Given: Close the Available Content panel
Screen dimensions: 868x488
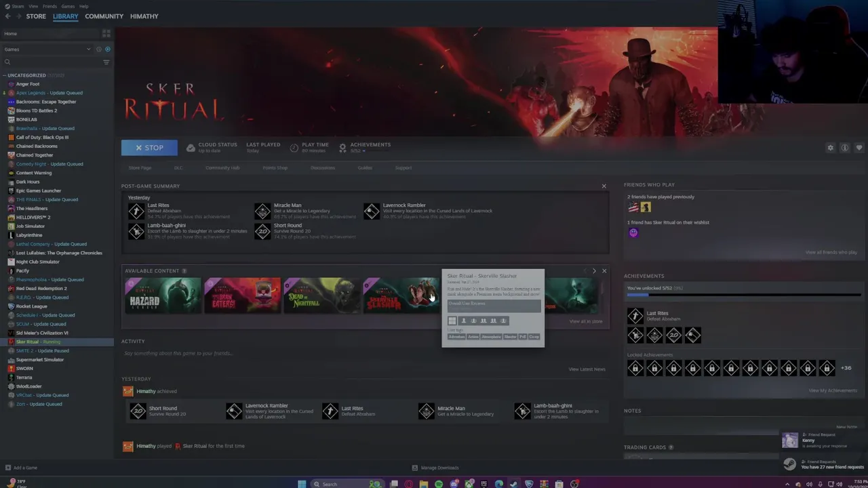Looking at the screenshot, I should [x=604, y=271].
